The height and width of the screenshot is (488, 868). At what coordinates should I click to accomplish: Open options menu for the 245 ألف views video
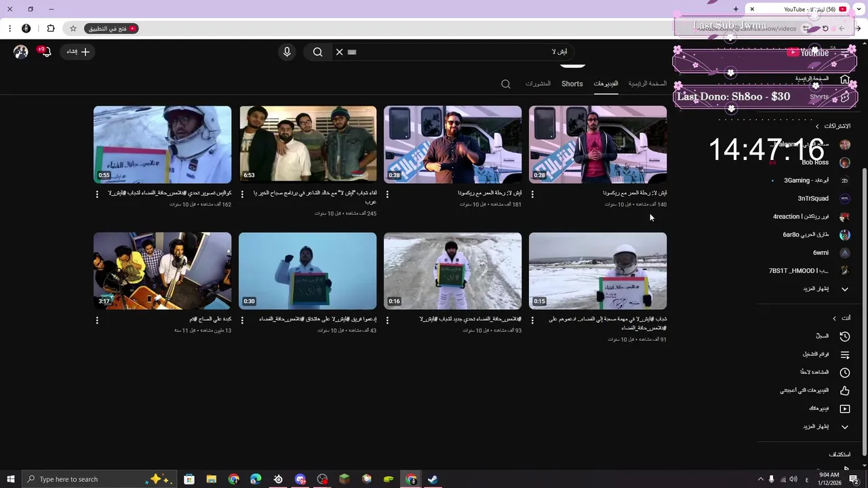(x=242, y=194)
